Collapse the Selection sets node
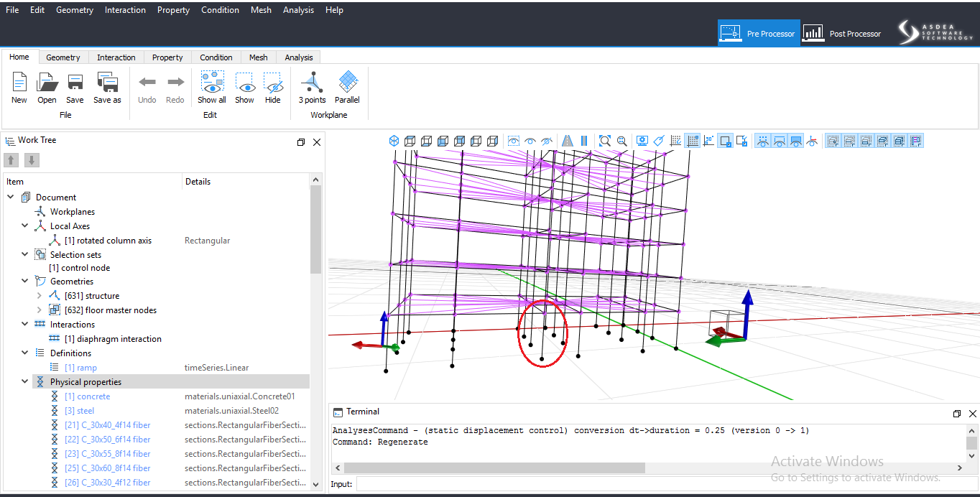The height and width of the screenshot is (497, 980). 25,255
